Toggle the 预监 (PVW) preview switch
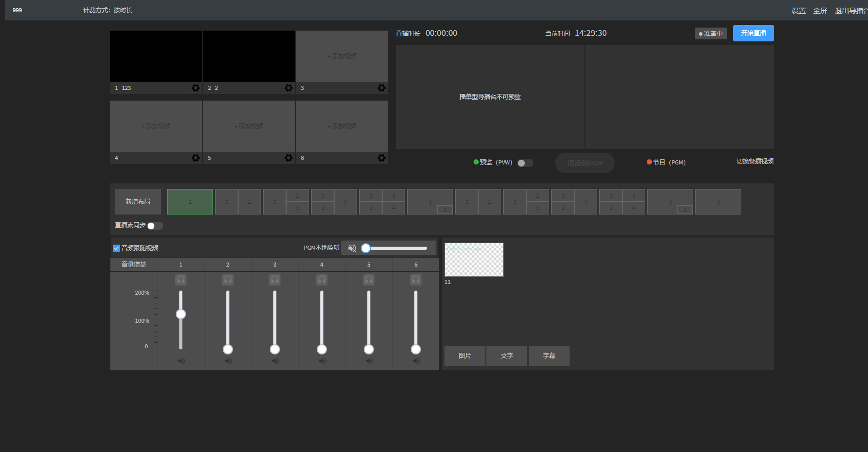Viewport: 868px width, 452px height. point(525,163)
